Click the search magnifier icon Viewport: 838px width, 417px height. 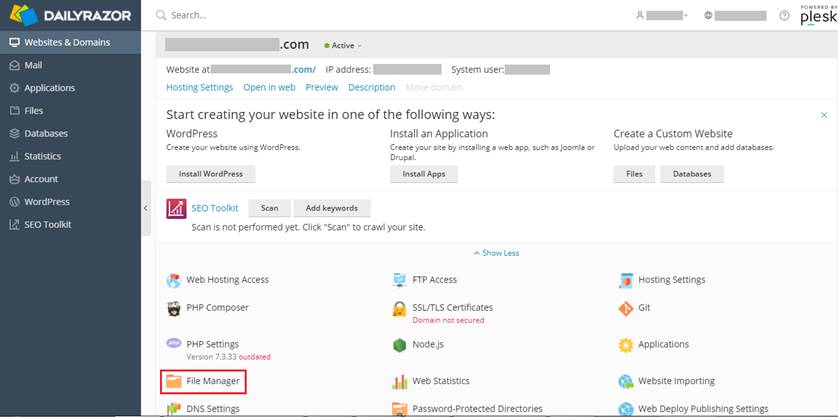pos(161,15)
